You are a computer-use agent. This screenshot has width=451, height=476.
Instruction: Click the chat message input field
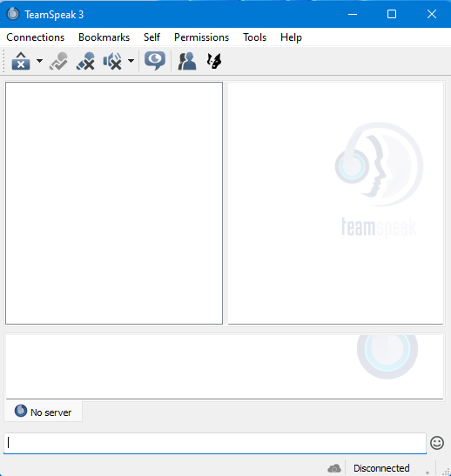tap(215, 443)
